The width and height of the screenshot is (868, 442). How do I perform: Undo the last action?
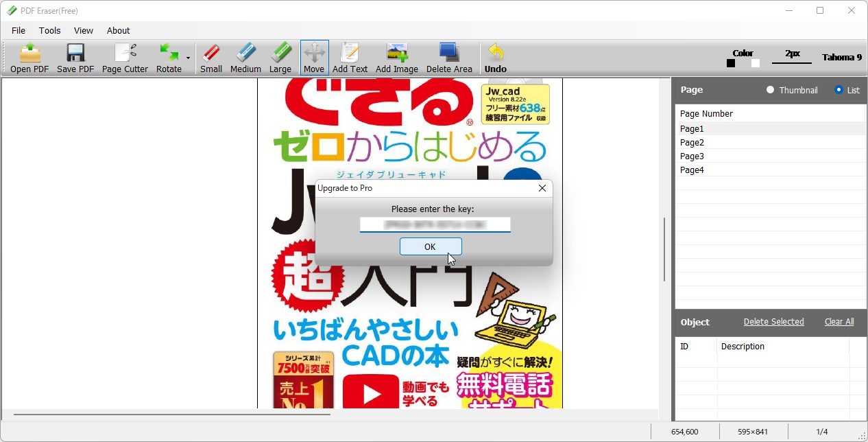point(496,58)
